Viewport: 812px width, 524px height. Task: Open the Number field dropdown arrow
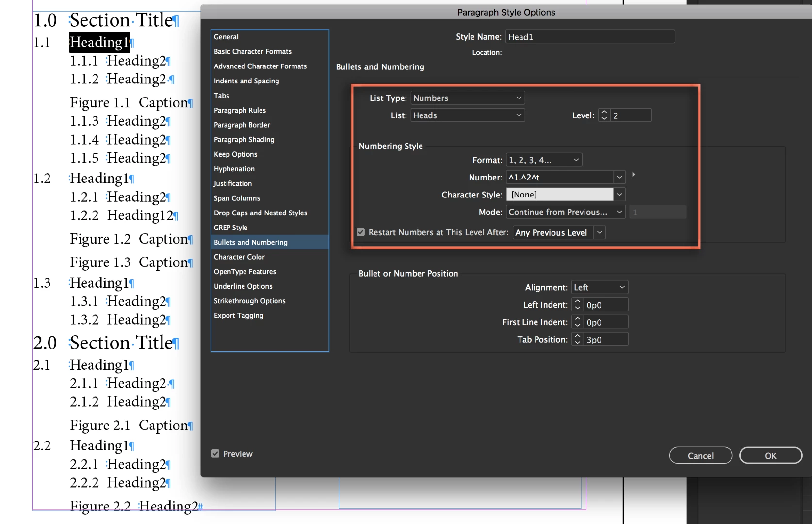619,177
